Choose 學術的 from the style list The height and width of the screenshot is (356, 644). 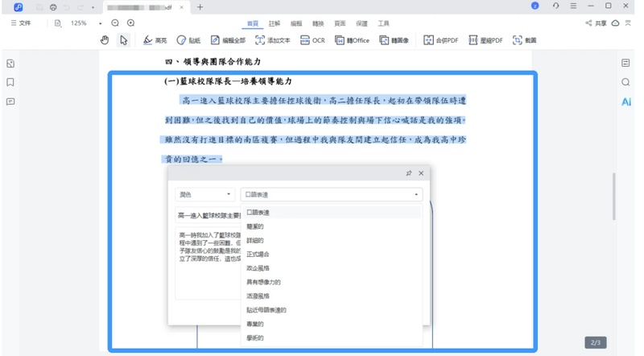point(332,338)
